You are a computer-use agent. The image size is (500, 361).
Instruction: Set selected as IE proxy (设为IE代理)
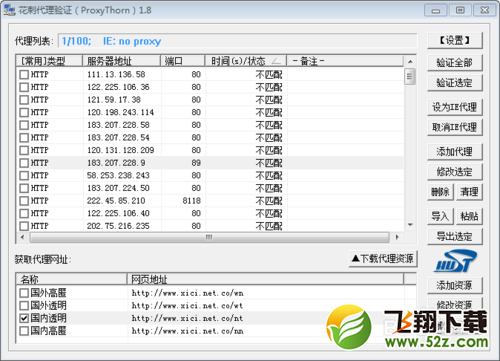pos(455,107)
